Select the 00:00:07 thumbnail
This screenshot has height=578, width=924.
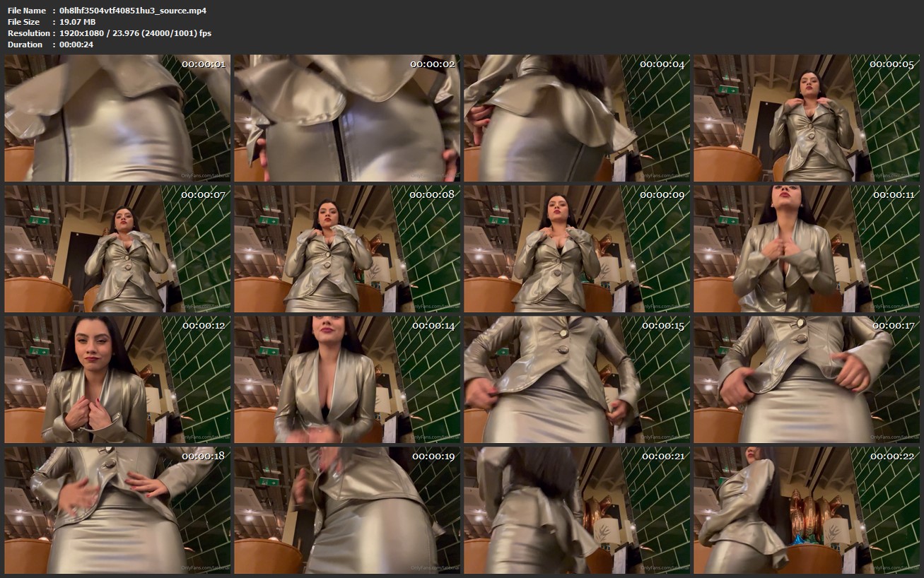pos(117,249)
